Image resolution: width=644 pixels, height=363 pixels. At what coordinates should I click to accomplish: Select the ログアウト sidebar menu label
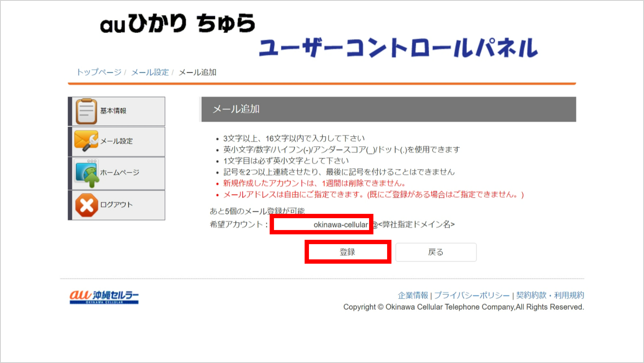click(117, 205)
